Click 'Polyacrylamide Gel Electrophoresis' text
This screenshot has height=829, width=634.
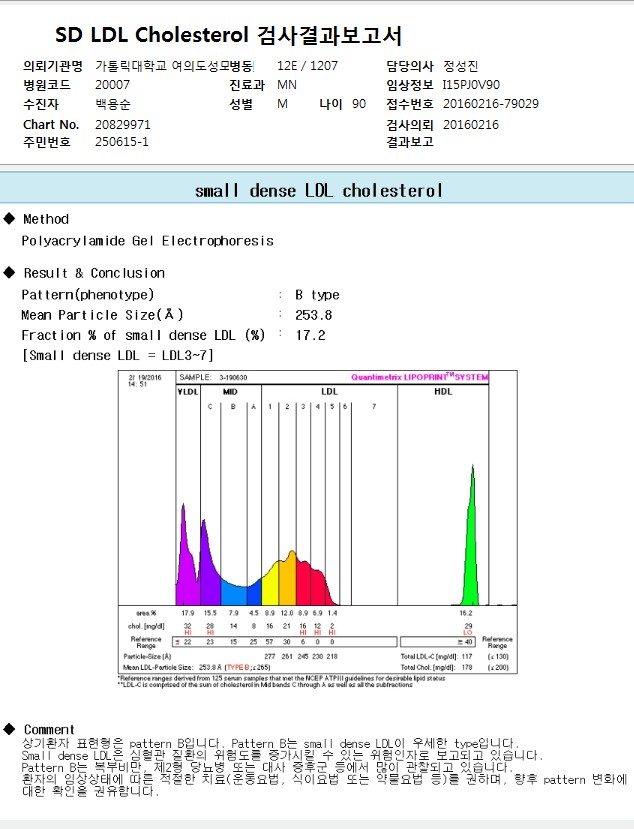[148, 241]
